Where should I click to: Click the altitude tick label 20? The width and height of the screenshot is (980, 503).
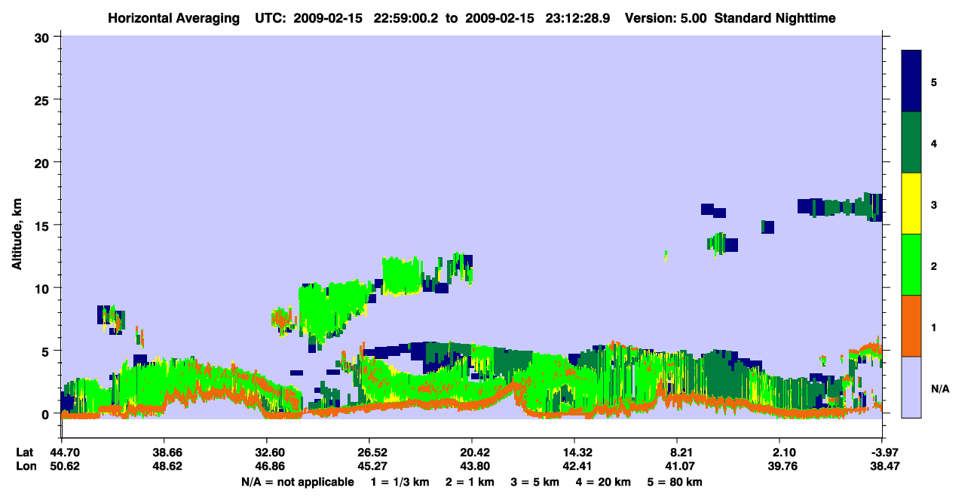[x=43, y=162]
